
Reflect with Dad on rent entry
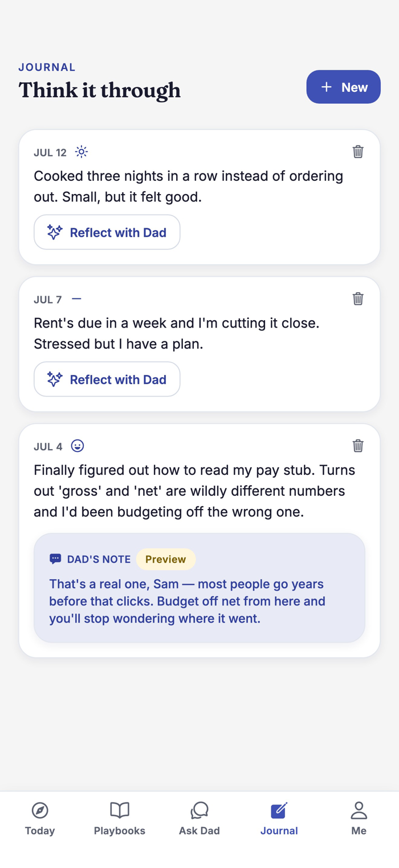click(107, 380)
